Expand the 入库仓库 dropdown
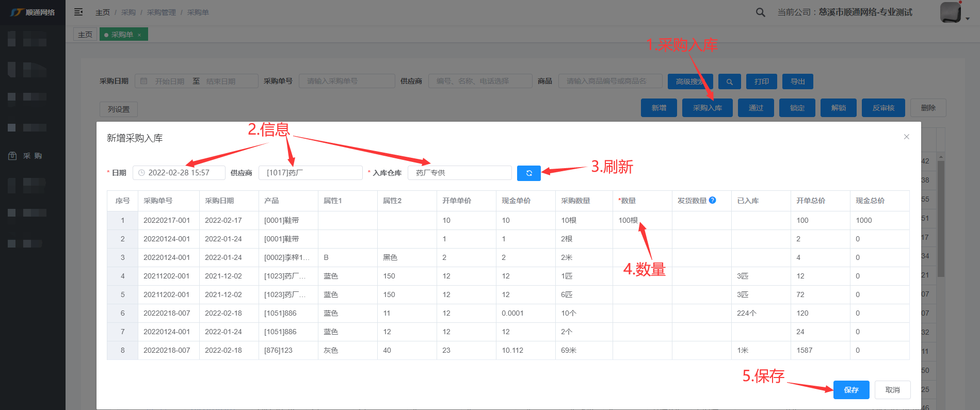Viewport: 980px width, 410px height. [x=459, y=173]
